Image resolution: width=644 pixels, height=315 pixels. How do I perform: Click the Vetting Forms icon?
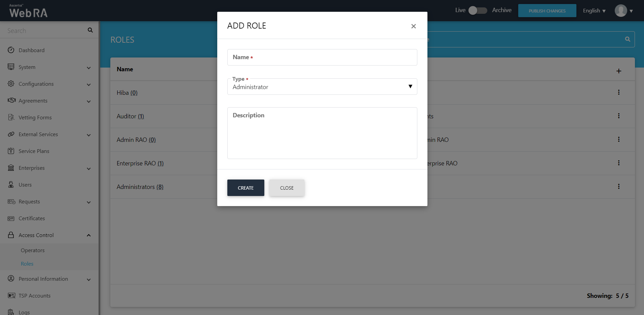click(x=11, y=117)
